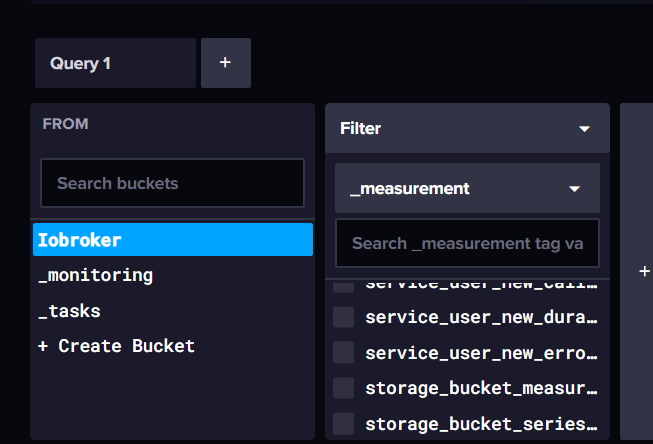Open the Filter function dropdown
Image resolution: width=653 pixels, height=444 pixels.
point(466,128)
